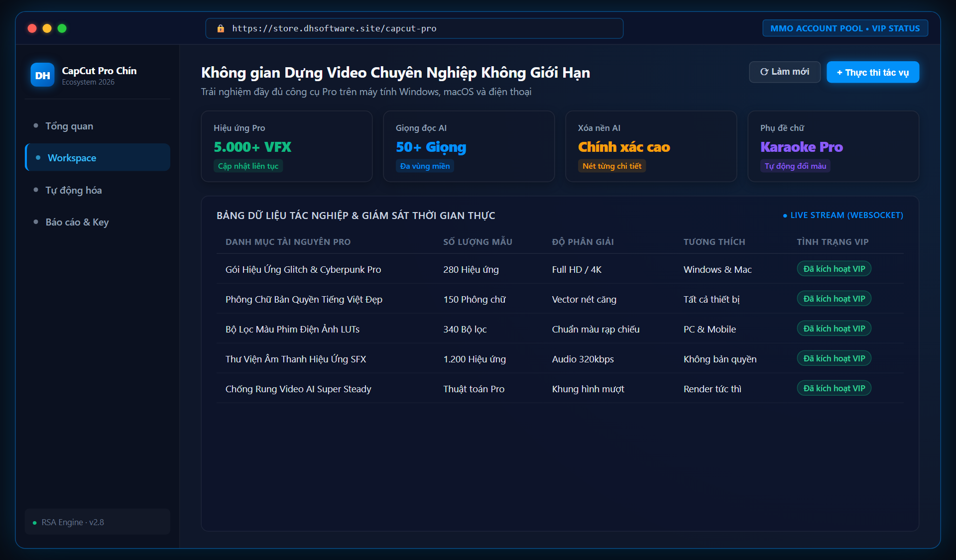Click the Thực thi tác vụ button
Image resolution: width=956 pixels, height=560 pixels.
tap(873, 72)
